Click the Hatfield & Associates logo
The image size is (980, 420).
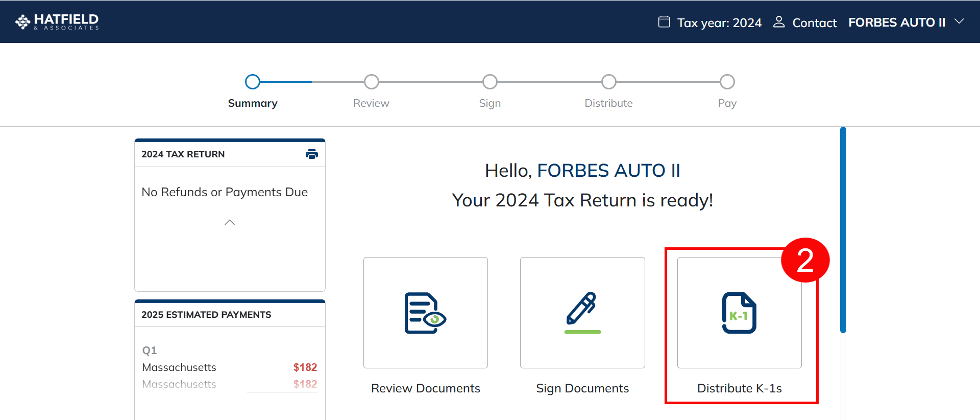tap(57, 21)
